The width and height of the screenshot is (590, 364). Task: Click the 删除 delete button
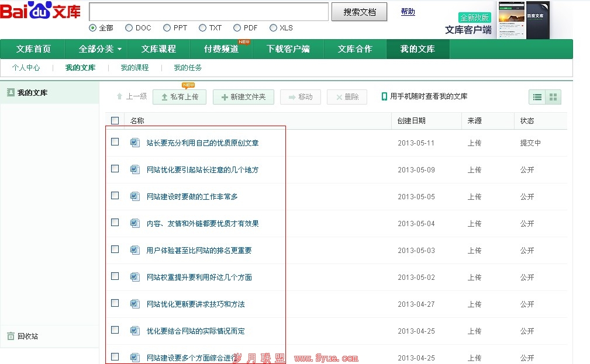pyautogui.click(x=347, y=97)
